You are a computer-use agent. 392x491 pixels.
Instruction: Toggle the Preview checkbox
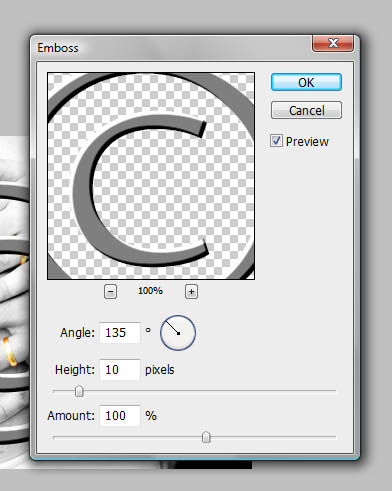[x=276, y=141]
